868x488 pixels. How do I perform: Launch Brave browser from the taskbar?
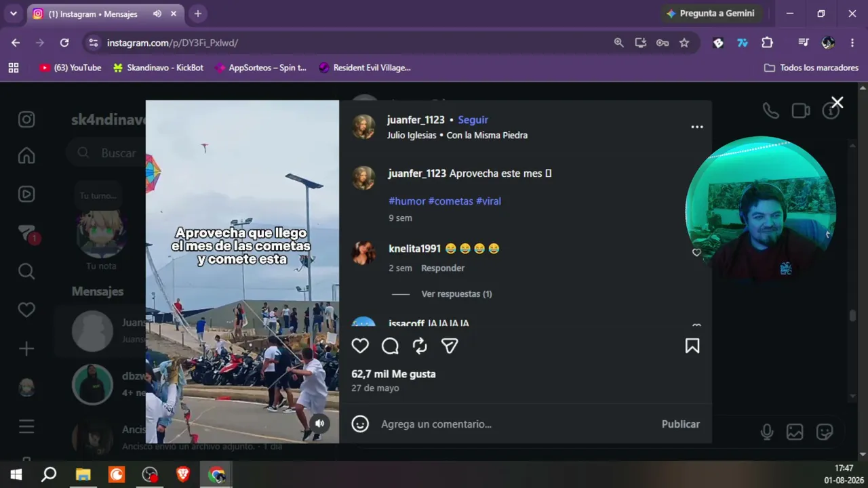(183, 474)
